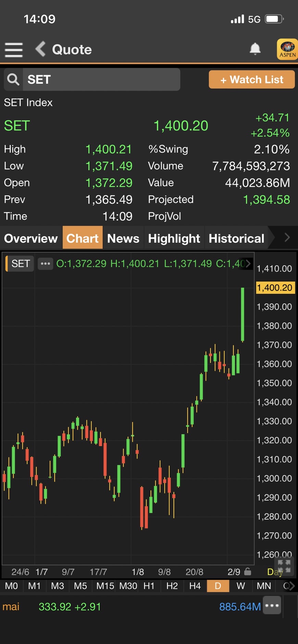Open the mai ticker more options
This screenshot has height=644, width=298.
(x=272, y=605)
